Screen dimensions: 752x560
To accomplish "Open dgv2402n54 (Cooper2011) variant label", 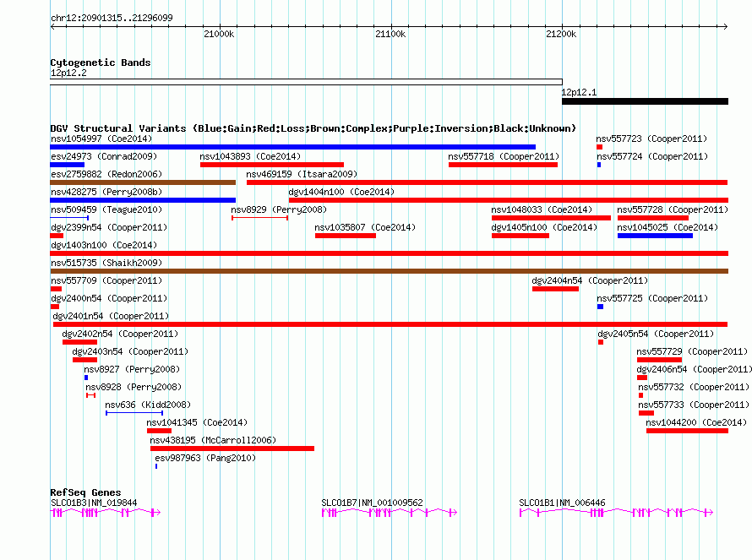I will click(x=120, y=334).
